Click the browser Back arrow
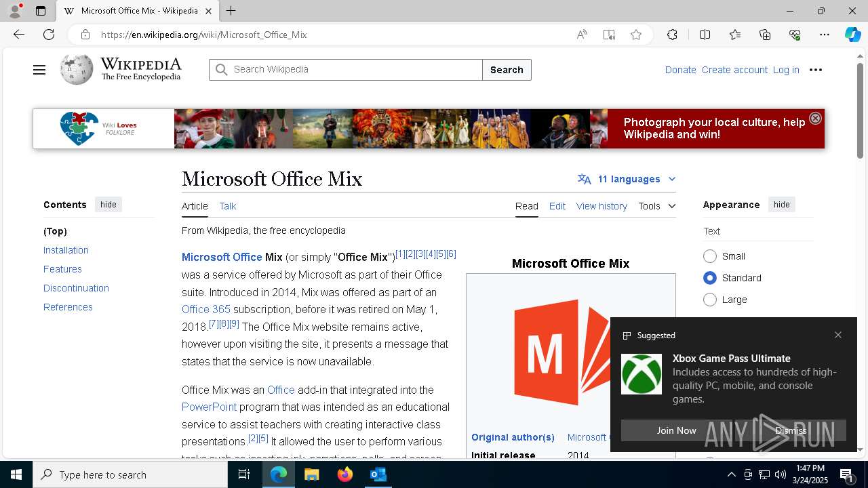Viewport: 868px width, 488px height. [x=19, y=35]
